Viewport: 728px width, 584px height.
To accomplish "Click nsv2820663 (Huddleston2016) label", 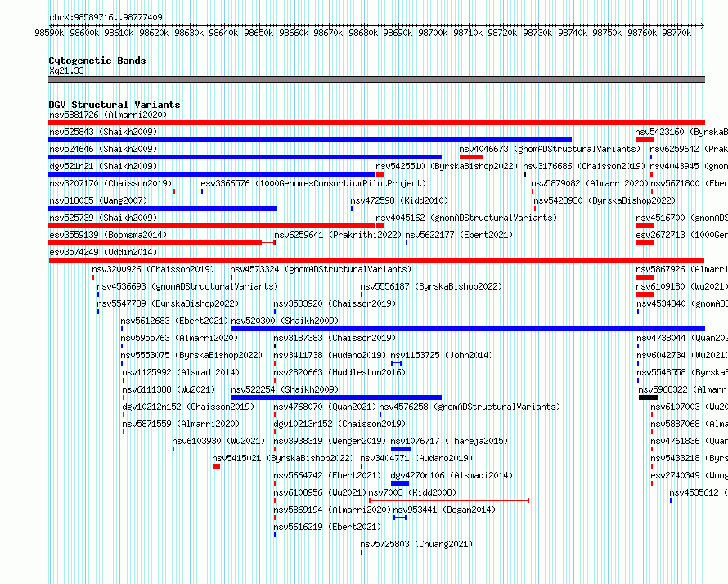I will pyautogui.click(x=339, y=372).
